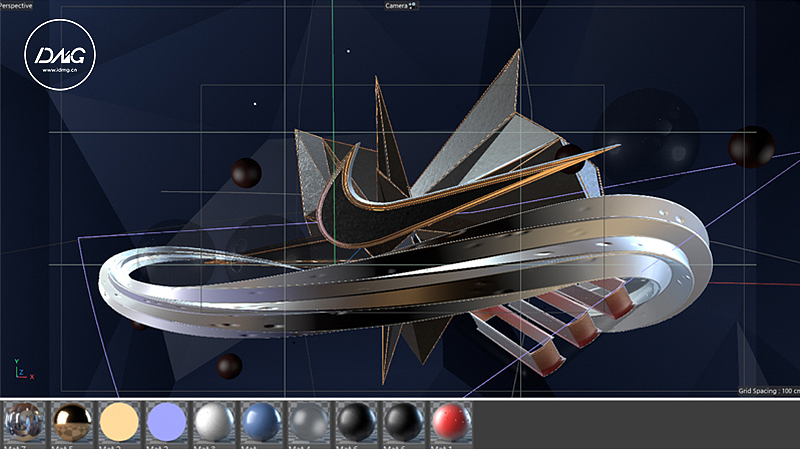Viewport: 800px width, 449px height.
Task: Select the translucent gray material sphere
Action: 309,422
